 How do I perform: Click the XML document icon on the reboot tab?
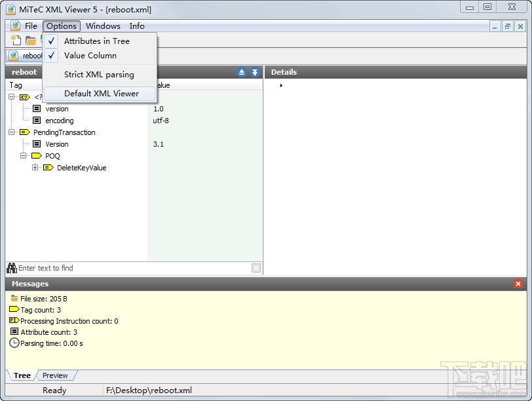point(15,56)
